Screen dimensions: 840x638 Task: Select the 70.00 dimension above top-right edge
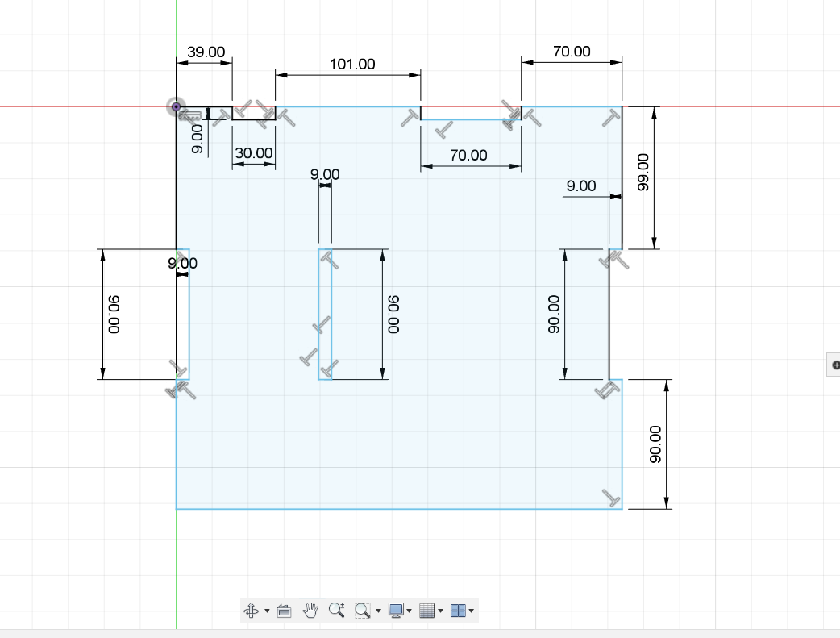[x=572, y=52]
